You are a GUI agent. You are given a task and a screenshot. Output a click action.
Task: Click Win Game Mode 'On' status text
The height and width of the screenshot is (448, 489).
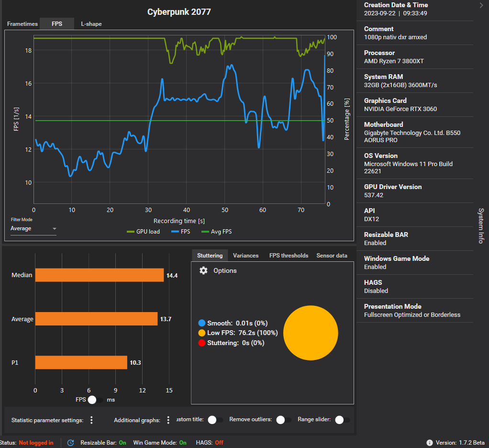[183, 443]
